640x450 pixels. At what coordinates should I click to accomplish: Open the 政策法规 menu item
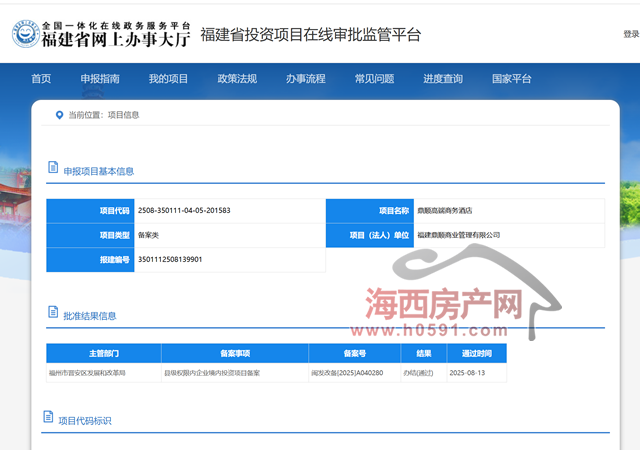(237, 79)
